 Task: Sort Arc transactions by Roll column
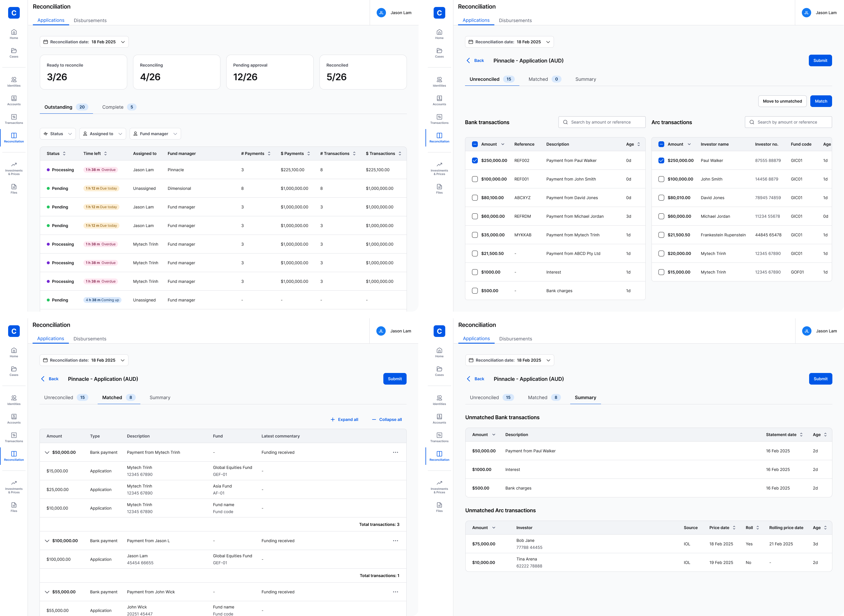pyautogui.click(x=757, y=528)
